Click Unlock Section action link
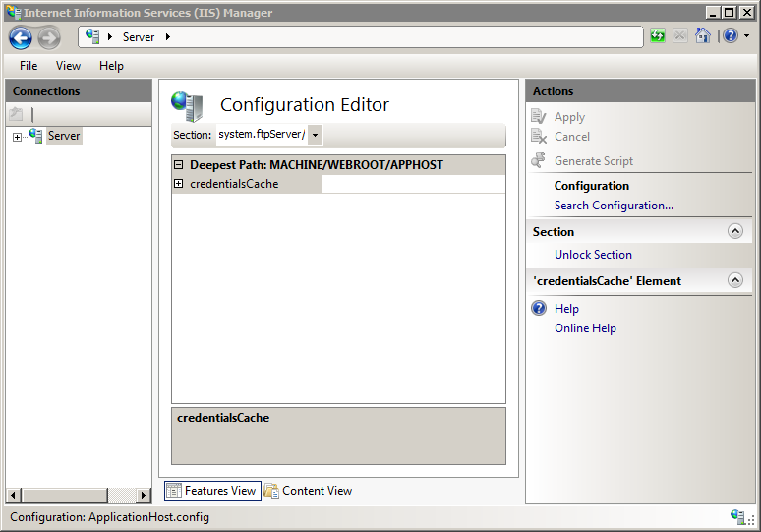The width and height of the screenshot is (761, 532). pos(593,255)
